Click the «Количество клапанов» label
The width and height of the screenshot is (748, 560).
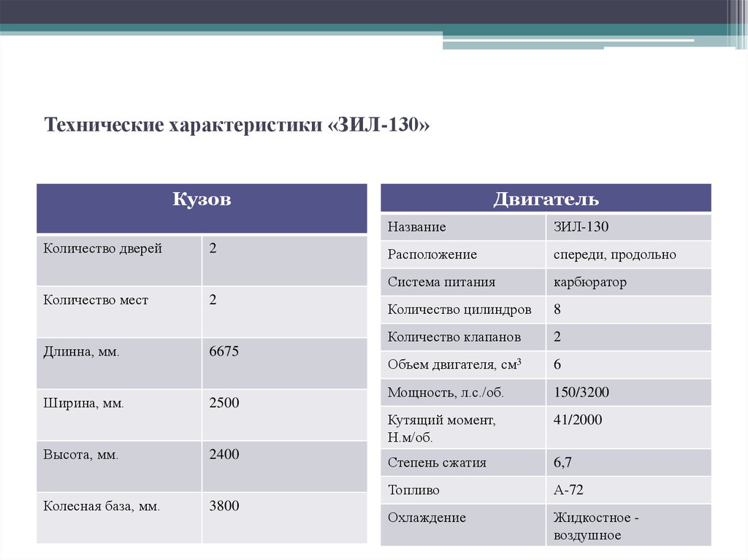point(454,337)
